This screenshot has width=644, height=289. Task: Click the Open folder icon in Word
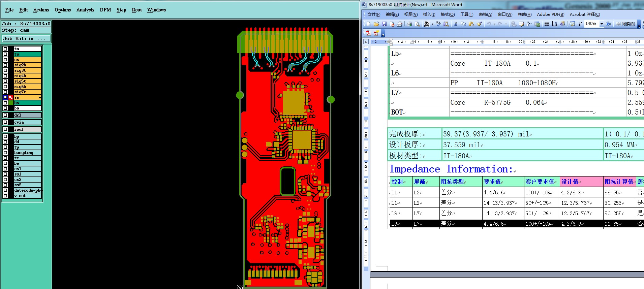[x=376, y=24]
